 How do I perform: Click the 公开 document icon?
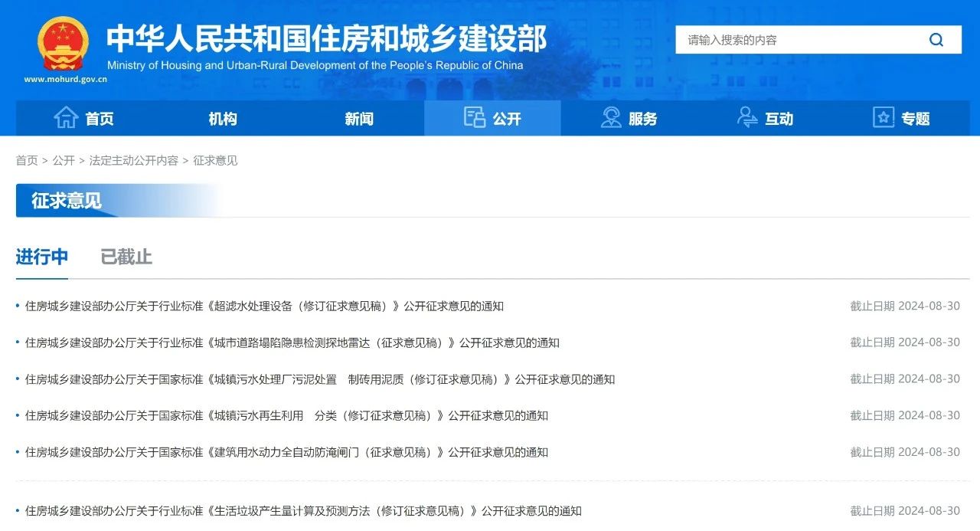(475, 118)
